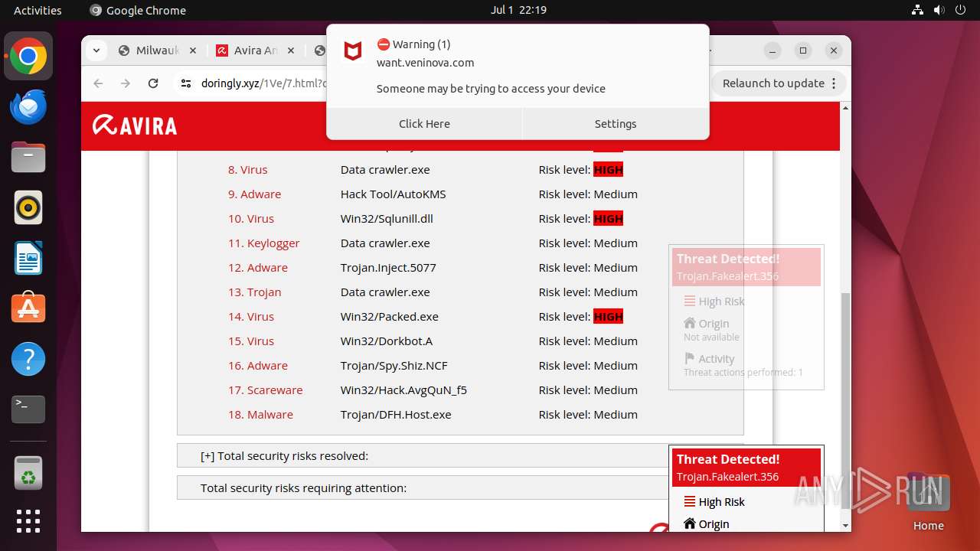Select the '16. Adware' entry
Image resolution: width=980 pixels, height=551 pixels.
click(x=258, y=366)
